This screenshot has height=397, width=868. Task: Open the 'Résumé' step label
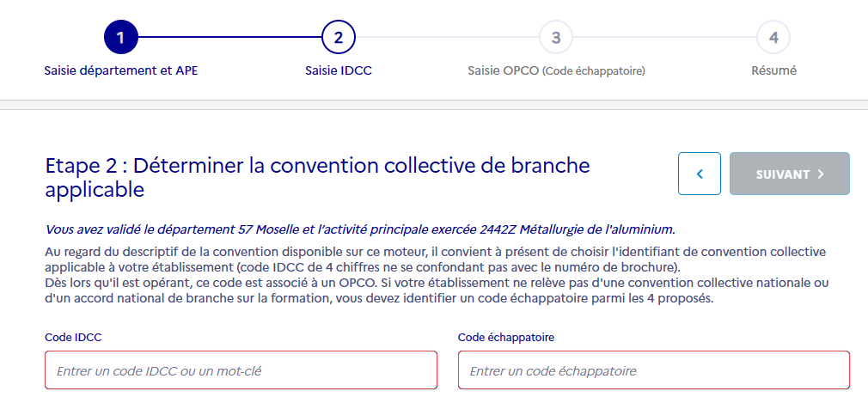tap(773, 70)
